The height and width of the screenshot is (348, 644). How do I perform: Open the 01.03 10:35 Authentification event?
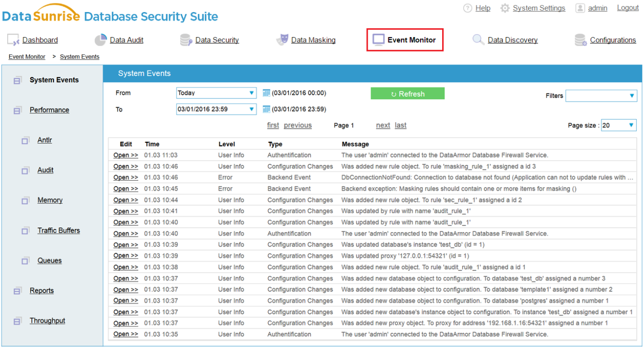point(126,334)
